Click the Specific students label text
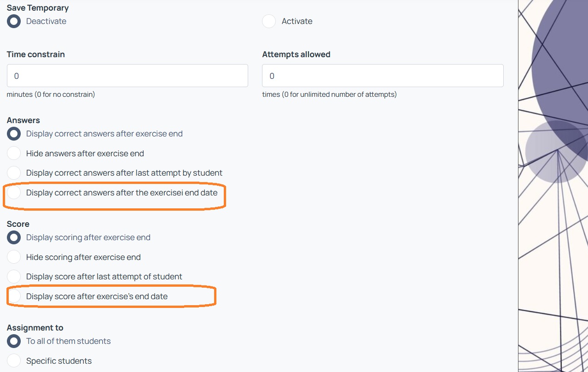This screenshot has height=372, width=588. pos(59,361)
